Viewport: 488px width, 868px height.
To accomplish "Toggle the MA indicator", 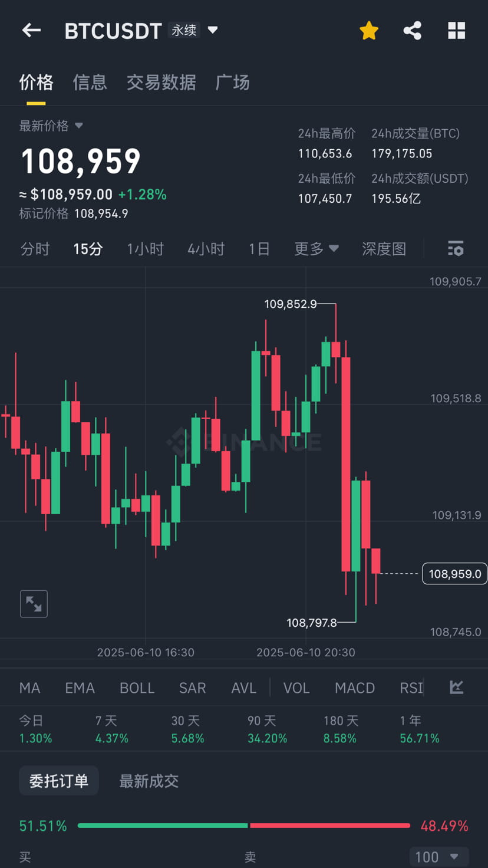I will click(29, 688).
